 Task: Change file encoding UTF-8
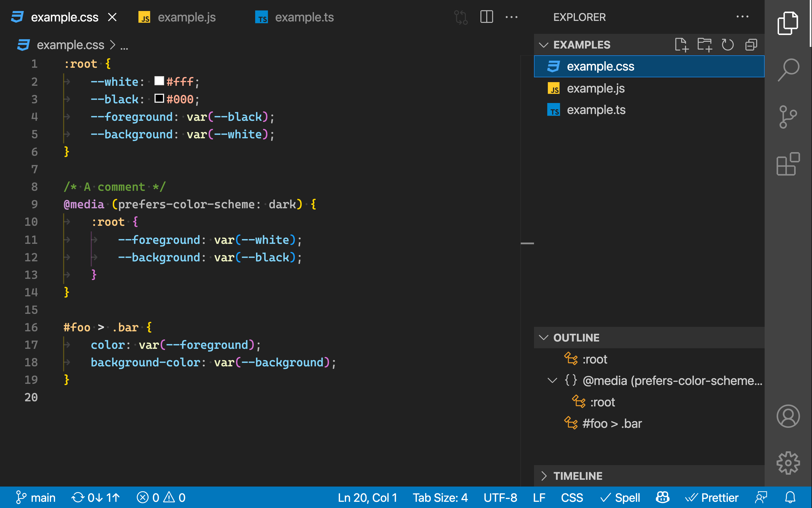pyautogui.click(x=500, y=497)
